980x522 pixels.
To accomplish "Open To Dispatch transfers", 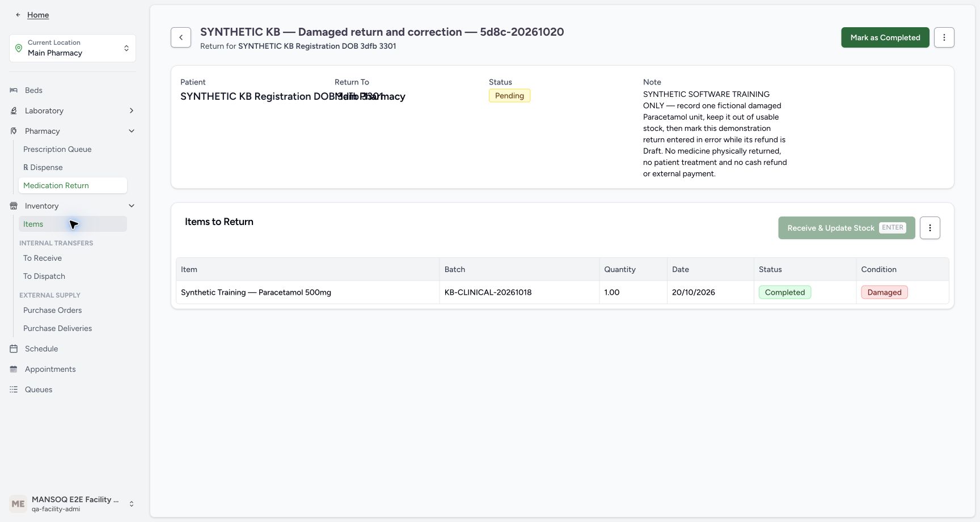I will click(73, 276).
